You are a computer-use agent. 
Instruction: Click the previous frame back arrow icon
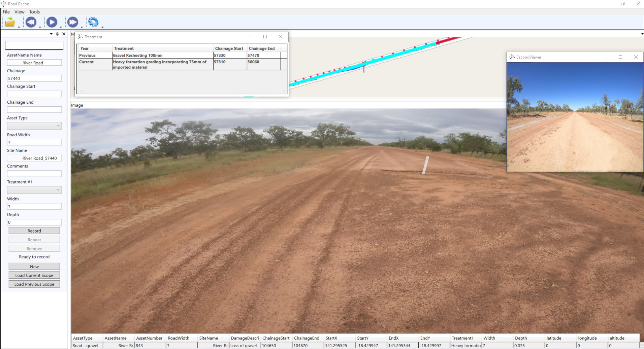pyautogui.click(x=31, y=22)
